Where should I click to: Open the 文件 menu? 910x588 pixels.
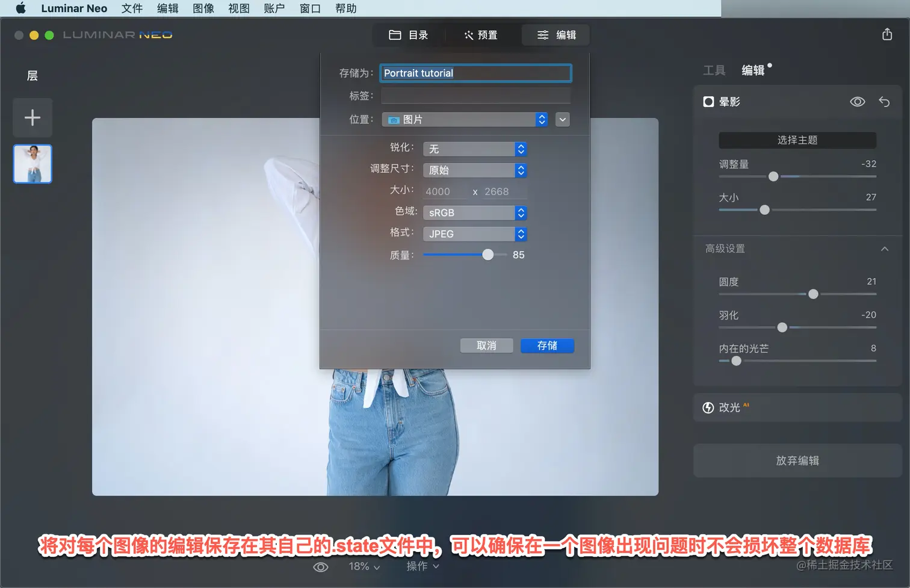coord(132,8)
